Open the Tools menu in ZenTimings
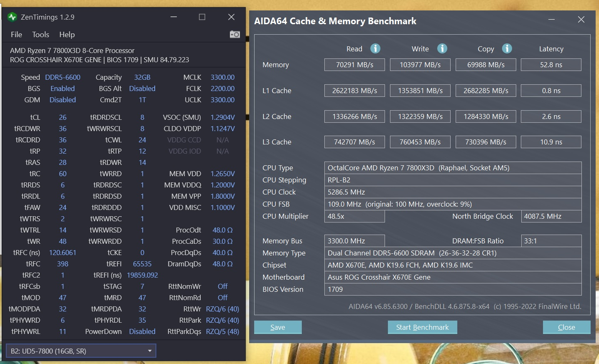 [41, 35]
